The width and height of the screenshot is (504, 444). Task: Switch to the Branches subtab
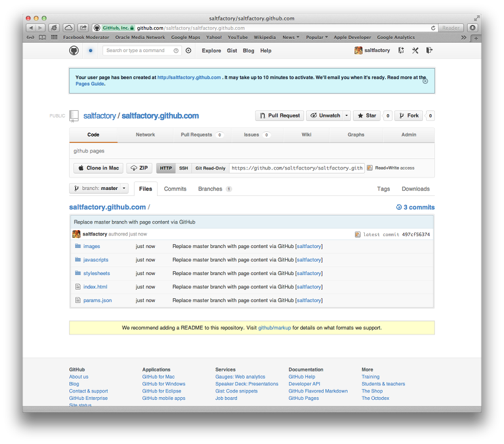coord(214,189)
